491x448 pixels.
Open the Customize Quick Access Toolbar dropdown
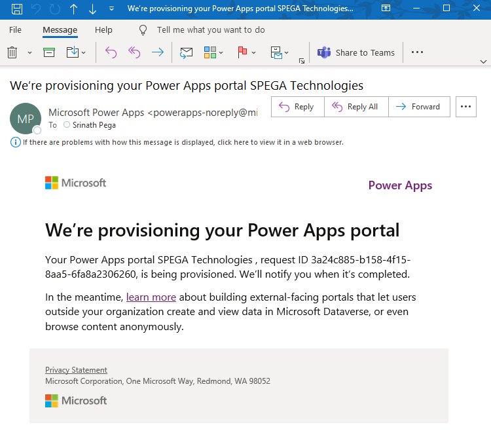tap(111, 9)
